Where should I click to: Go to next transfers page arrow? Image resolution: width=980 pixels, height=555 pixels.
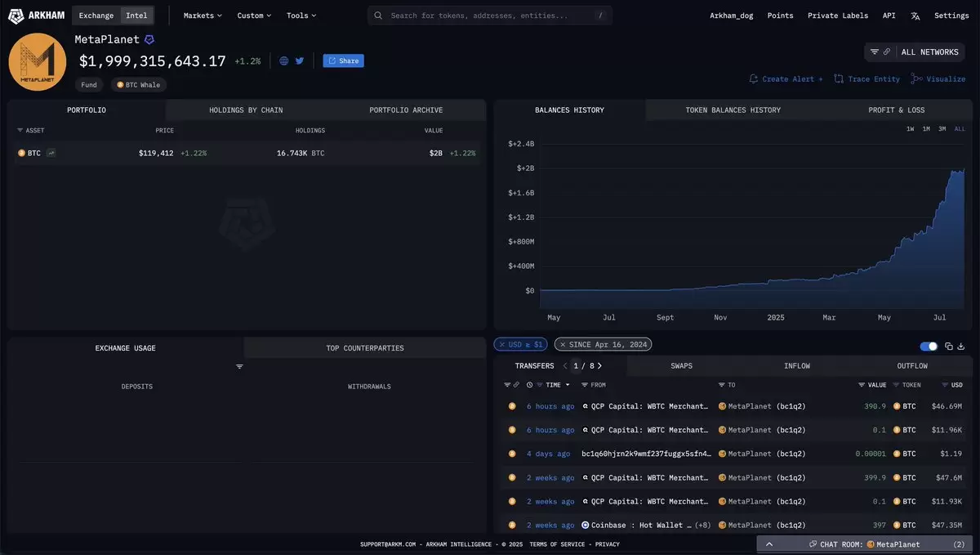[x=600, y=366]
